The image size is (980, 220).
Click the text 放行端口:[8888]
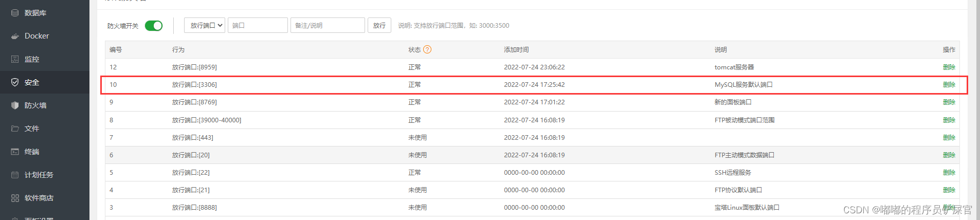click(194, 208)
